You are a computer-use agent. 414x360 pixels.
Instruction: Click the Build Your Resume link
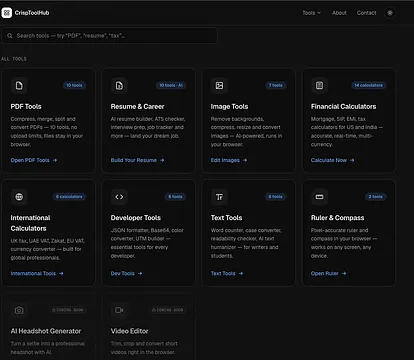point(137,160)
